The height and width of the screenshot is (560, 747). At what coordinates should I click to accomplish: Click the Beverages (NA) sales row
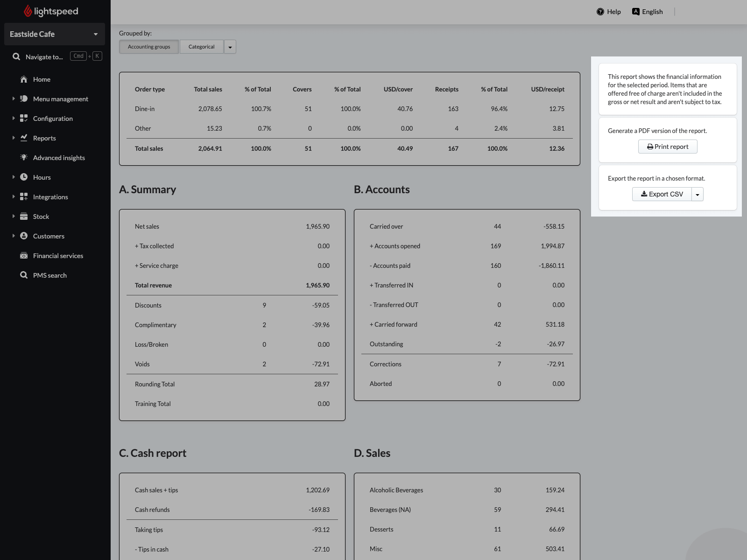point(467,510)
